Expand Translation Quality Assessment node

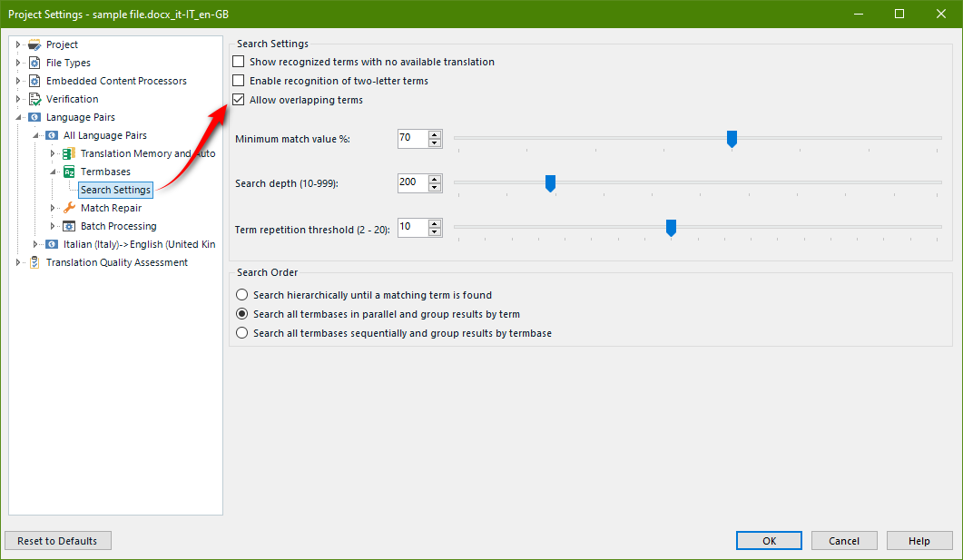18,262
